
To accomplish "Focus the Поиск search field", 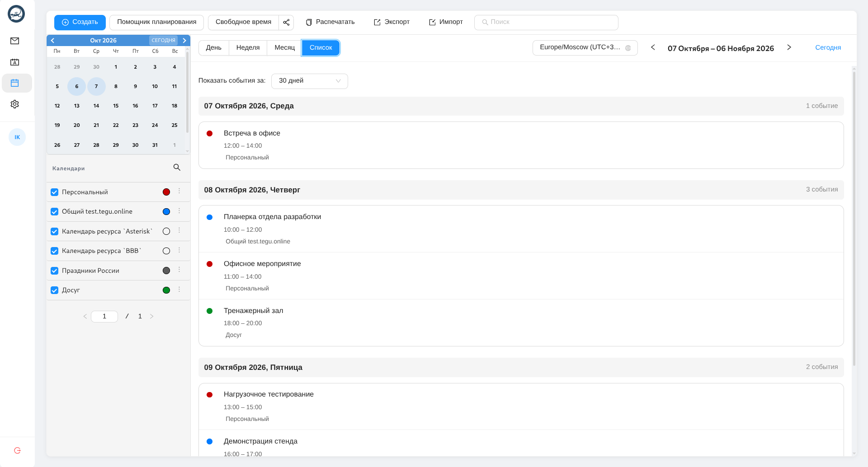I will pos(546,22).
